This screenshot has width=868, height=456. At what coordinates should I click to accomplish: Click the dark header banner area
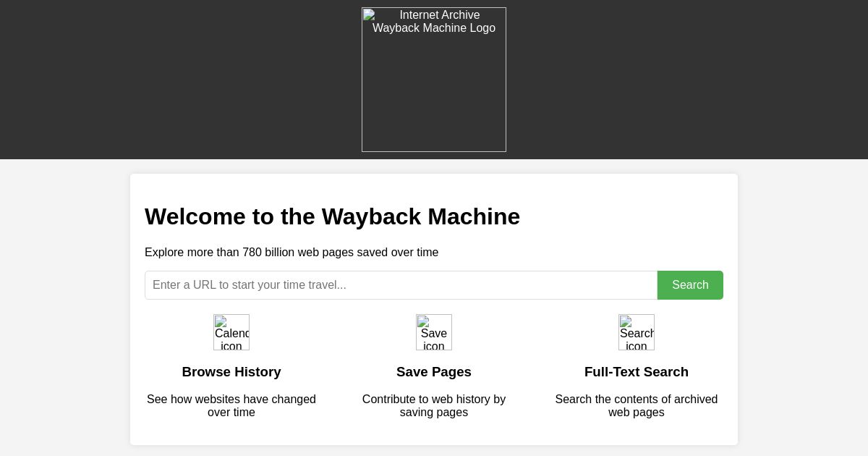(145, 80)
